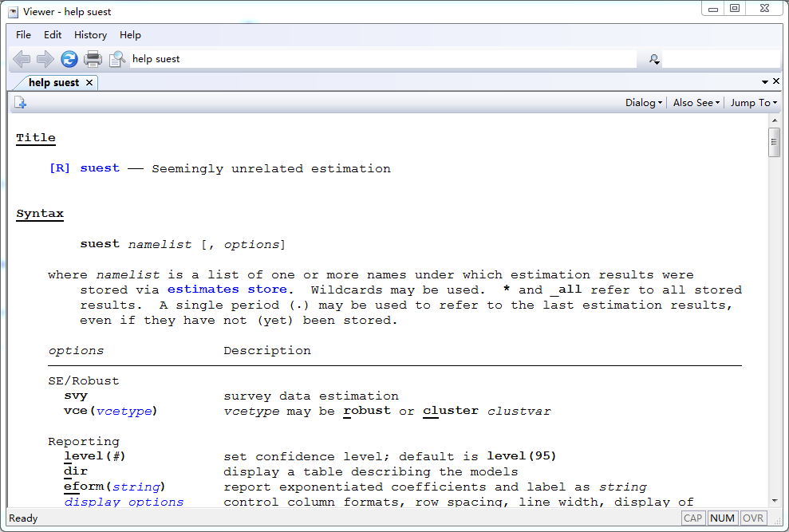
Task: Click the NUM status indicator
Action: [x=722, y=518]
